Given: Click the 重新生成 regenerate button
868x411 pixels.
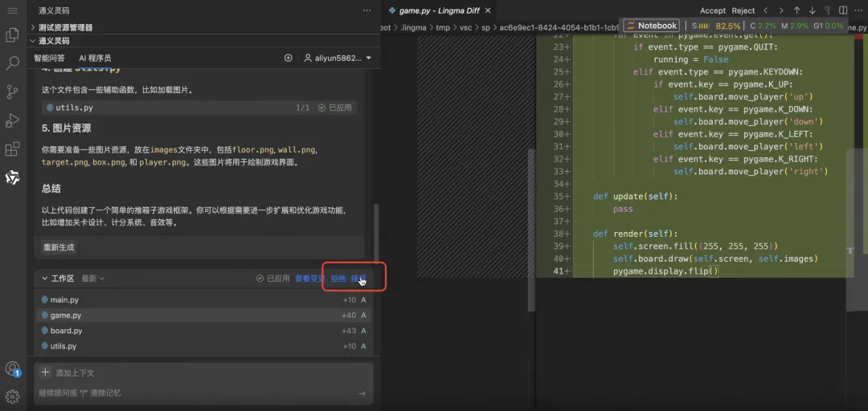Looking at the screenshot, I should point(59,247).
